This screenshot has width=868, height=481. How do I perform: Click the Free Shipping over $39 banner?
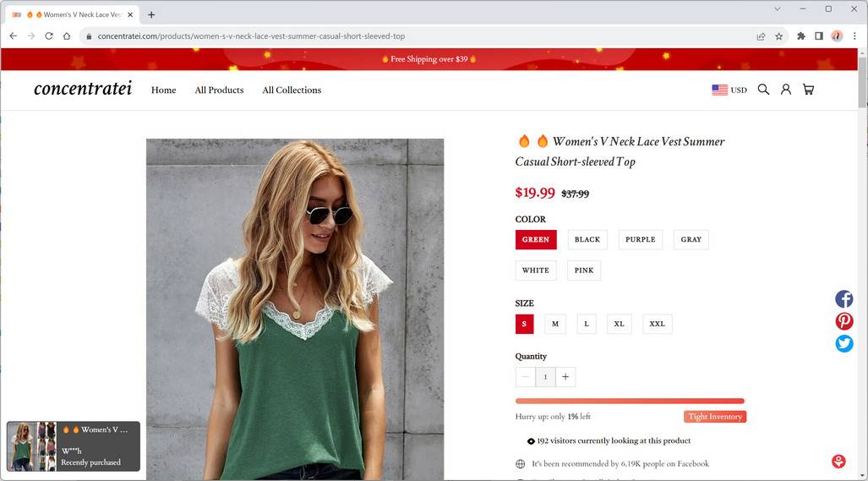pos(429,59)
